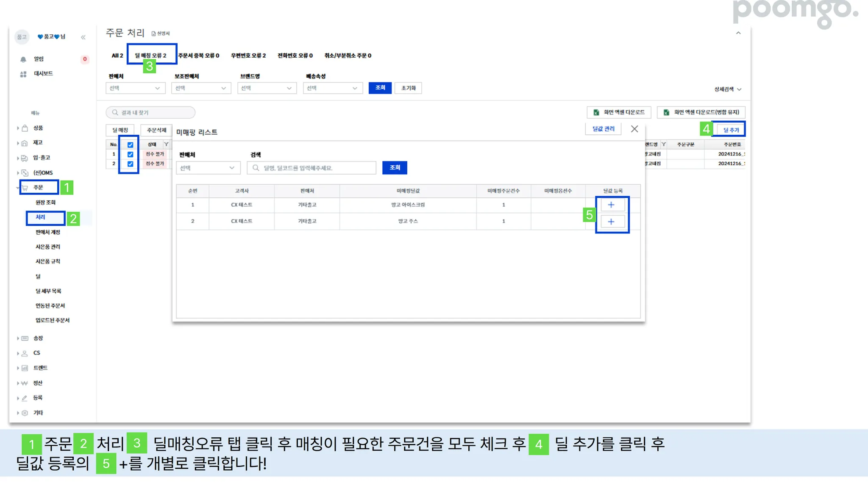Viewport: 868px width, 483px height.
Task: Open the 브랜드명 dropdown
Action: [x=266, y=88]
